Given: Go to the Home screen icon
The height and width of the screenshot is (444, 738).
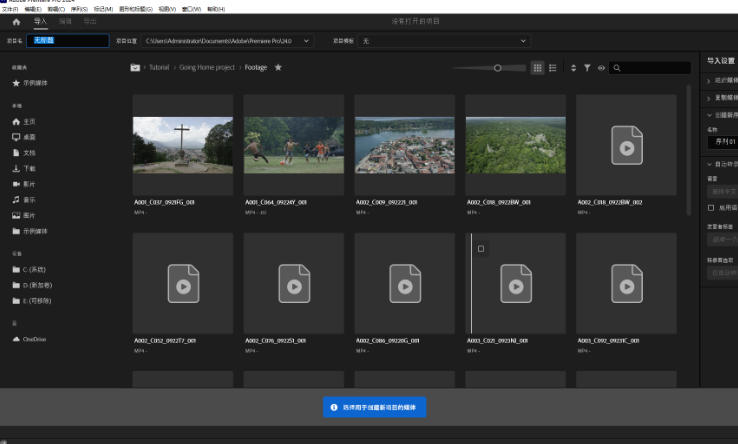Looking at the screenshot, I should pos(16,22).
